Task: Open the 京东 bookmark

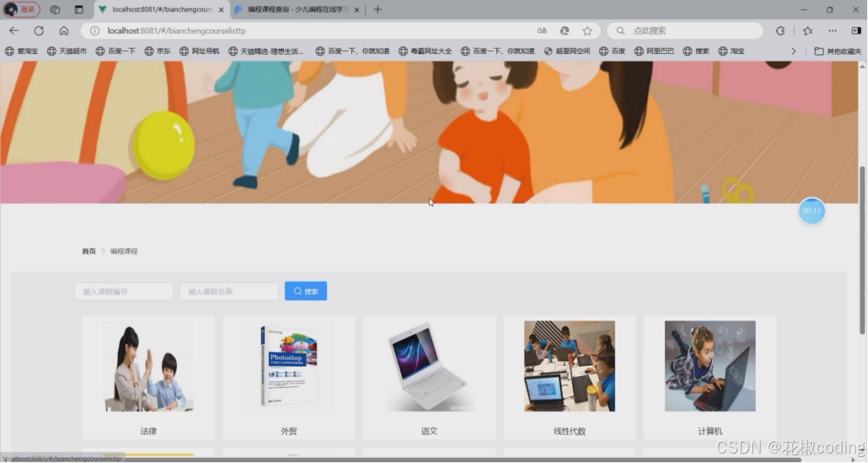Action: tap(162, 51)
